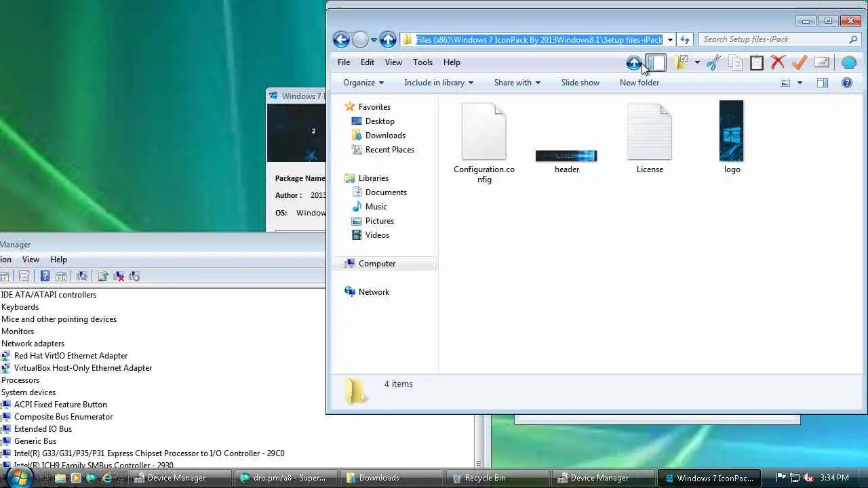
Task: Select the License file
Action: [x=650, y=138]
